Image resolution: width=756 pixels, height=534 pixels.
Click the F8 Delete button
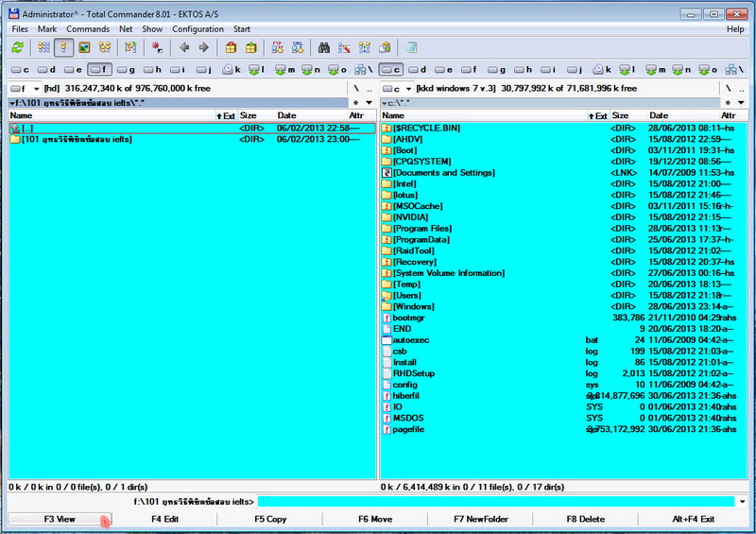coord(585,519)
